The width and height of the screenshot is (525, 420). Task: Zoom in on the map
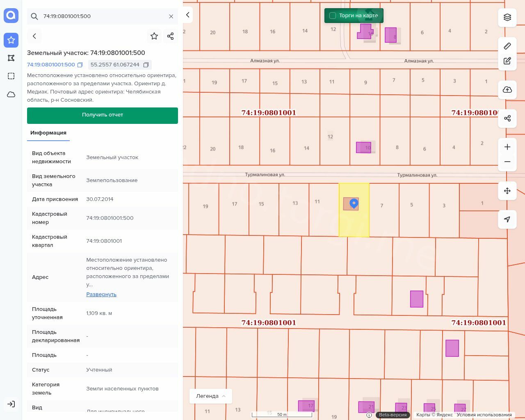pos(507,147)
